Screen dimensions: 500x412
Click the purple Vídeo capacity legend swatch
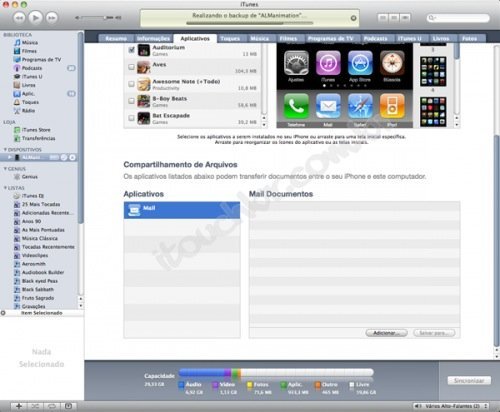pos(215,385)
